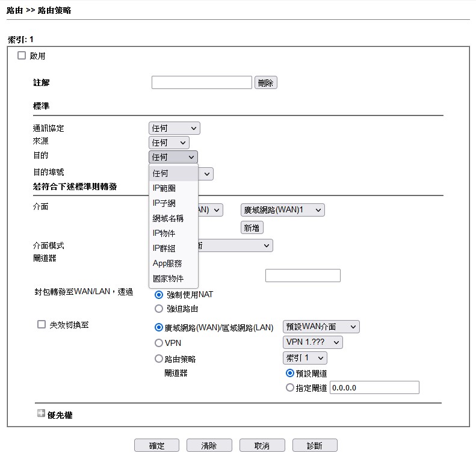Select the 指定閘道 radio button

coord(290,388)
